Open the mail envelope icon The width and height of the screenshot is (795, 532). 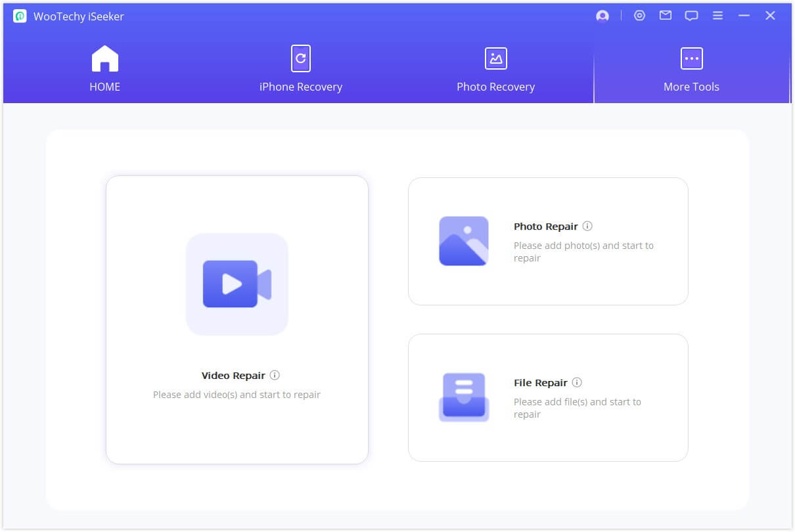point(666,16)
